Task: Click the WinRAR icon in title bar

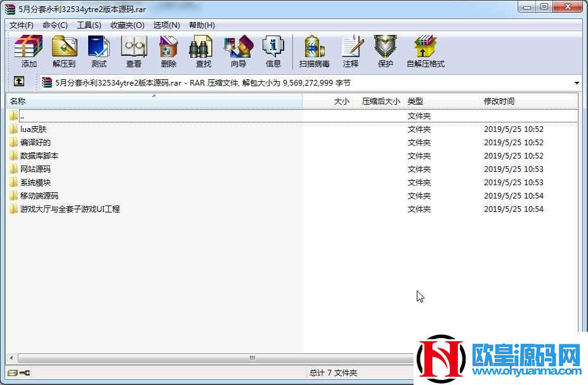Action: click(10, 9)
